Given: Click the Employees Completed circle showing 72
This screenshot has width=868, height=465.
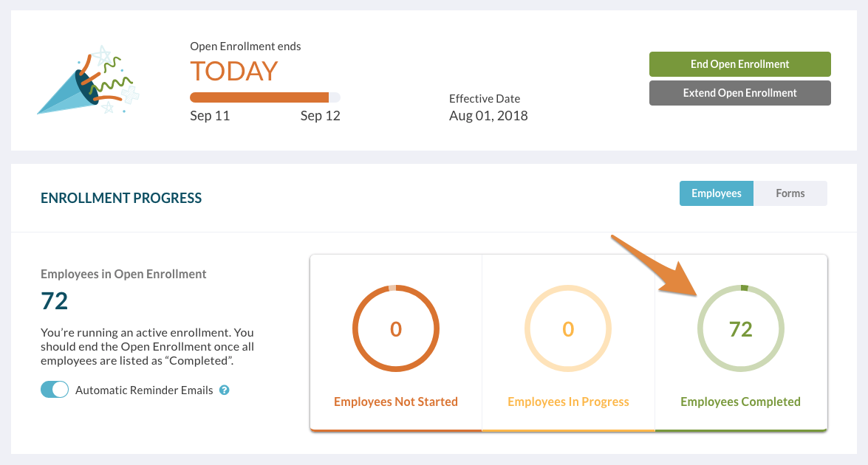Looking at the screenshot, I should pyautogui.click(x=741, y=328).
